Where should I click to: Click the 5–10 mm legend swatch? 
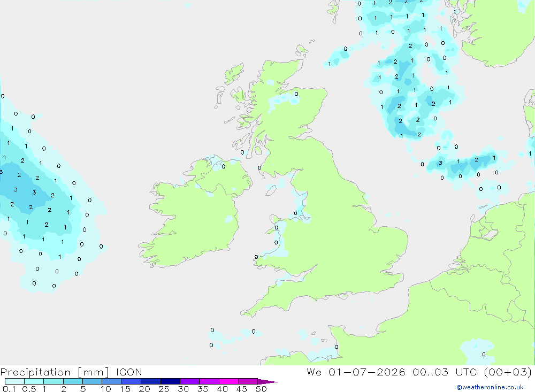pyautogui.click(x=93, y=381)
